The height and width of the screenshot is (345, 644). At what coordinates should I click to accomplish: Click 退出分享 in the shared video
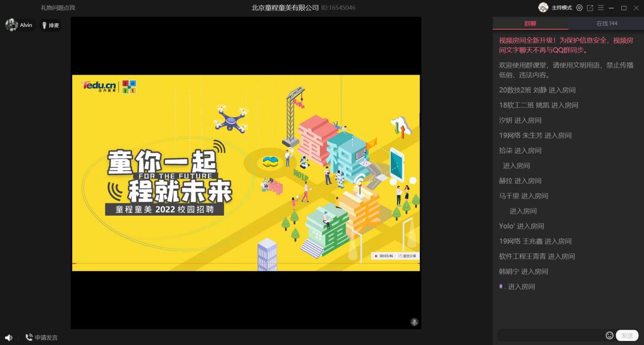408,256
